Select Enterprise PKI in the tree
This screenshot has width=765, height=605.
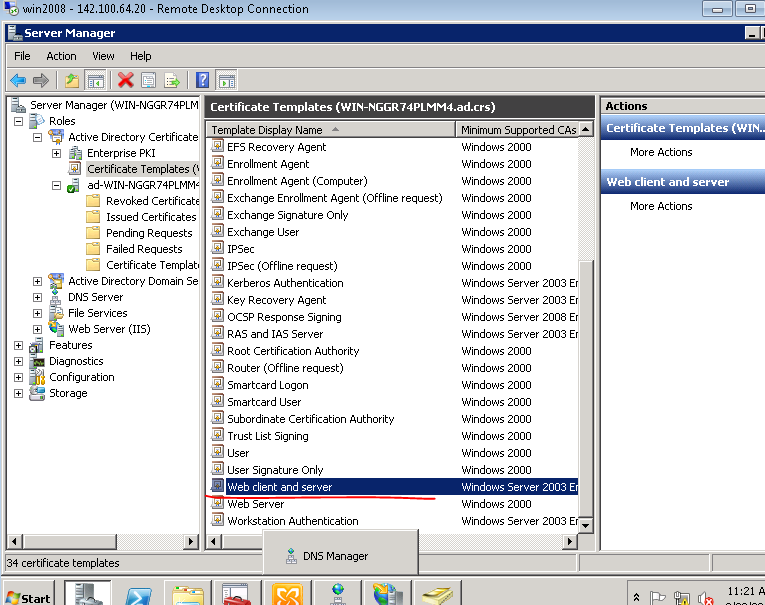coord(121,153)
